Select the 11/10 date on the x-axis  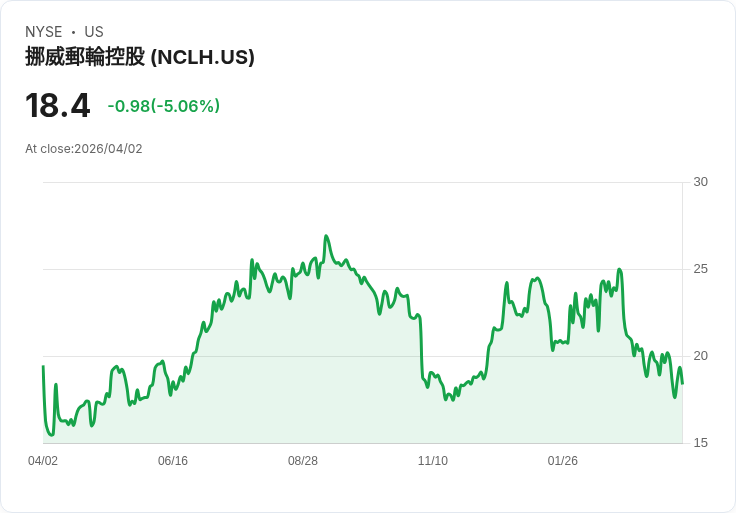[433, 461]
